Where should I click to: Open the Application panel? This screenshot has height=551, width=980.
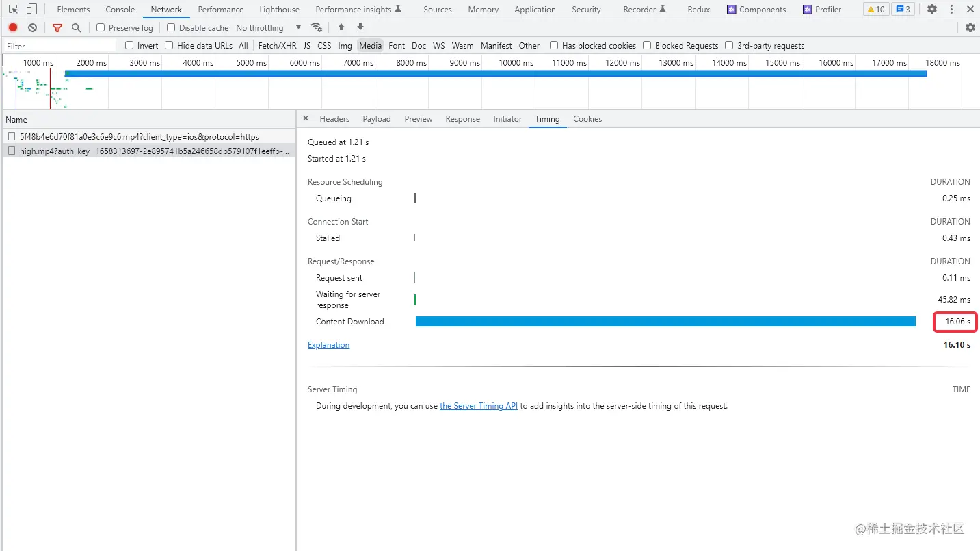pos(535,10)
